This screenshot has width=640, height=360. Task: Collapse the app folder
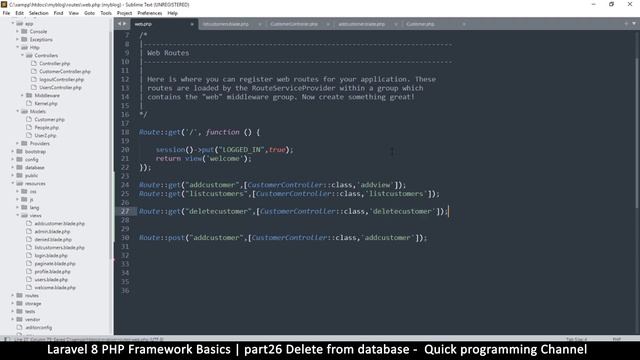(x=13, y=23)
